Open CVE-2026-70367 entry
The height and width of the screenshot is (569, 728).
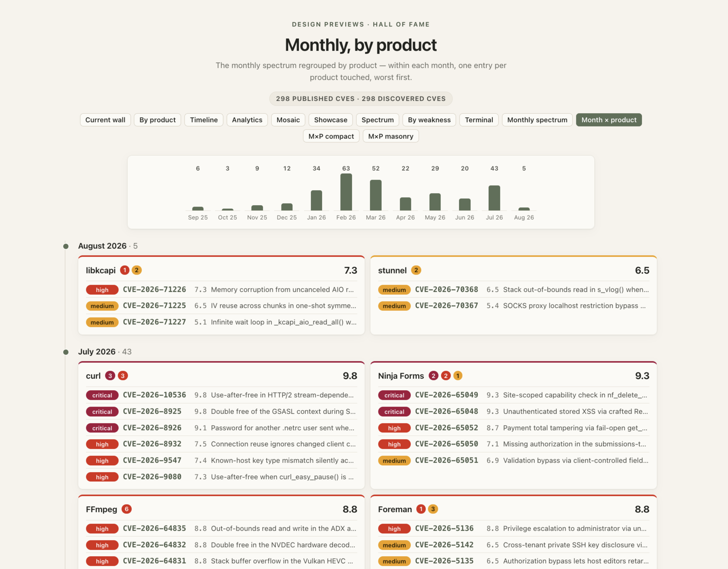point(513,306)
